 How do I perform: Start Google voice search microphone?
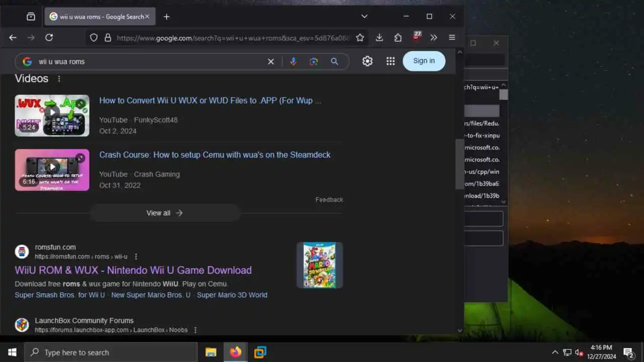(x=293, y=61)
